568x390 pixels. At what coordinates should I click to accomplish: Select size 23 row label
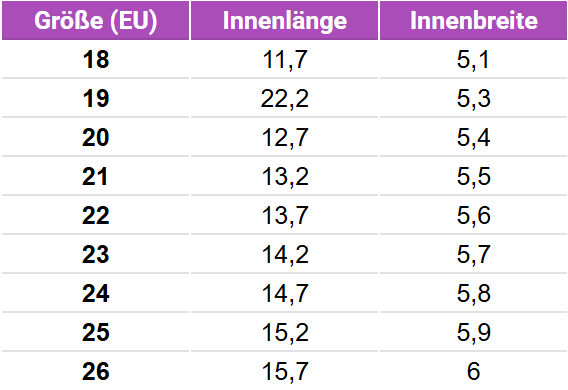[96, 255]
